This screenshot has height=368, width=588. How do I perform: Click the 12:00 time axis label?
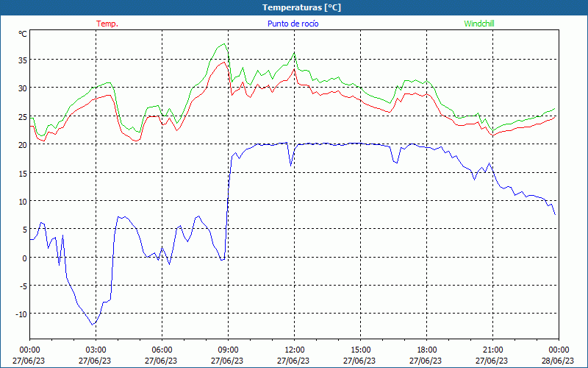294,350
